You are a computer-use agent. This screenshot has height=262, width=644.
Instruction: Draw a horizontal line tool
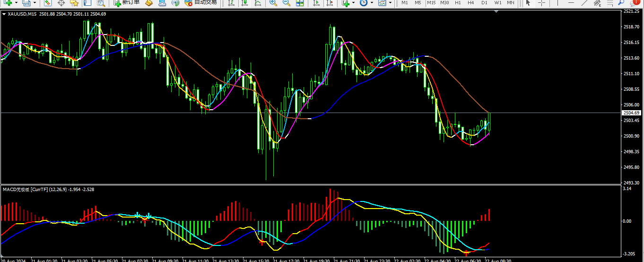coord(571,3)
